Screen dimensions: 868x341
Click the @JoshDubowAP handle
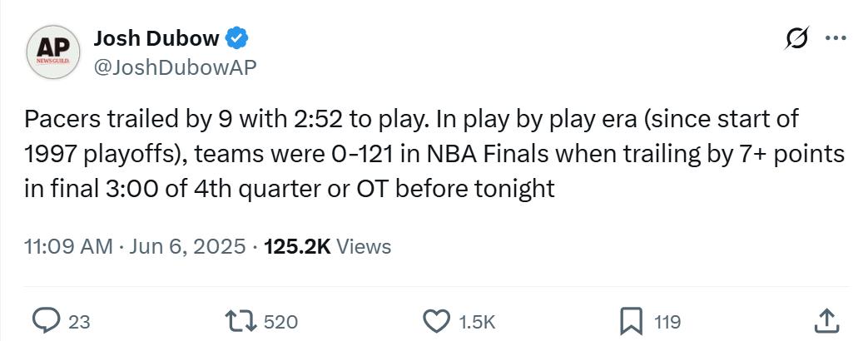click(x=175, y=67)
